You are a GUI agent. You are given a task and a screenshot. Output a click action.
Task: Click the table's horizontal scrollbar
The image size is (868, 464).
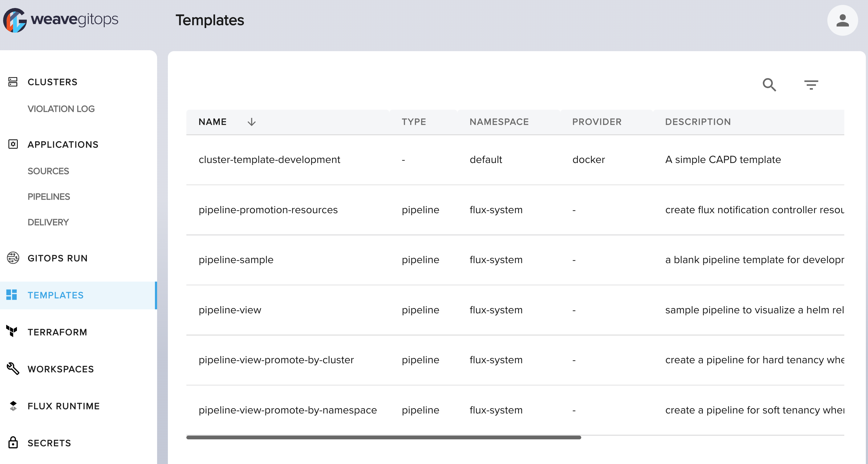[383, 438]
